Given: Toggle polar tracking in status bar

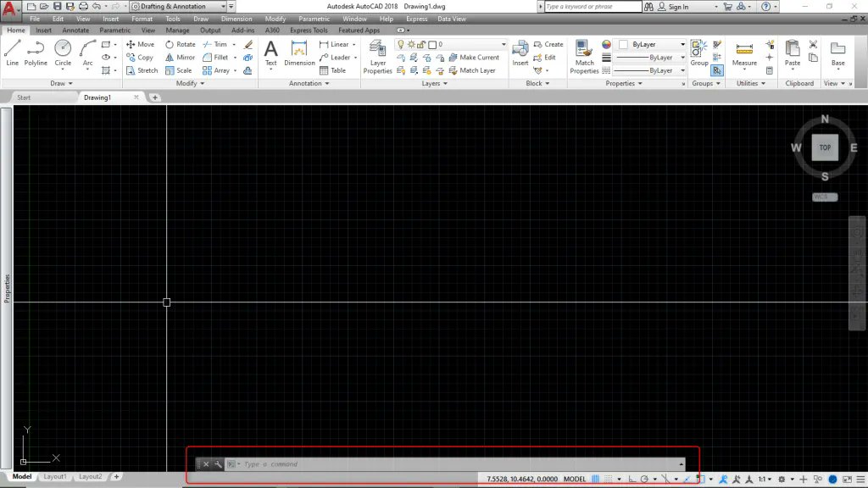Looking at the screenshot, I should click(x=644, y=480).
